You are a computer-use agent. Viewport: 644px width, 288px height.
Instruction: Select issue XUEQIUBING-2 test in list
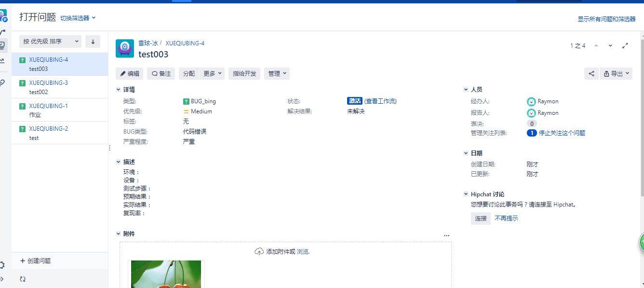[x=60, y=133]
